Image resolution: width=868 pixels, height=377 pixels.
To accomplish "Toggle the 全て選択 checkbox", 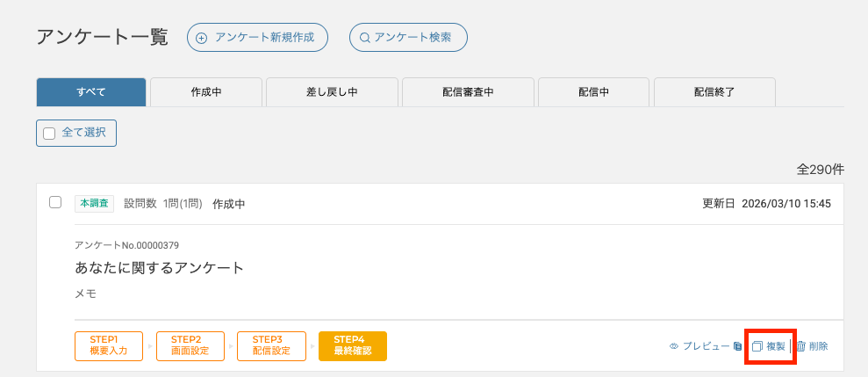I will tap(49, 133).
